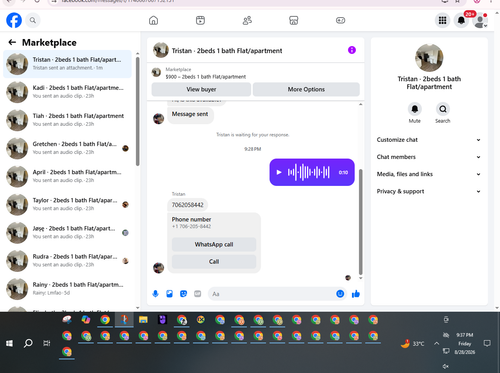Viewport: 500px width, 373px height.
Task: Open April conversation in chat list
Action: point(67,176)
